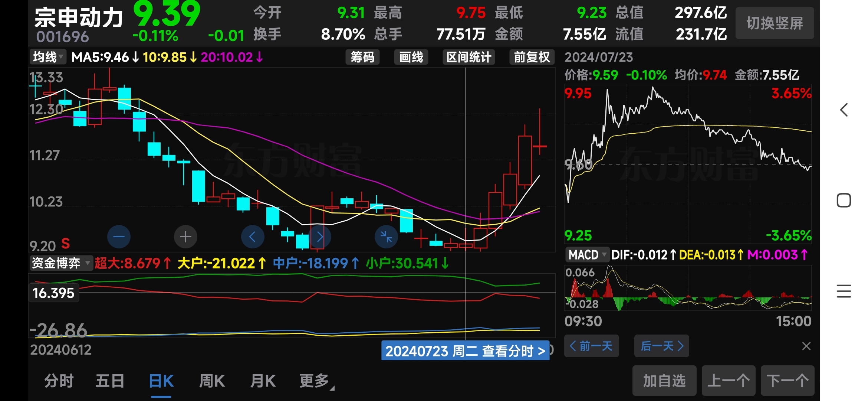The width and height of the screenshot is (868, 401).
Task: Tap DEA:-0.013 MACD value
Action: click(x=711, y=255)
